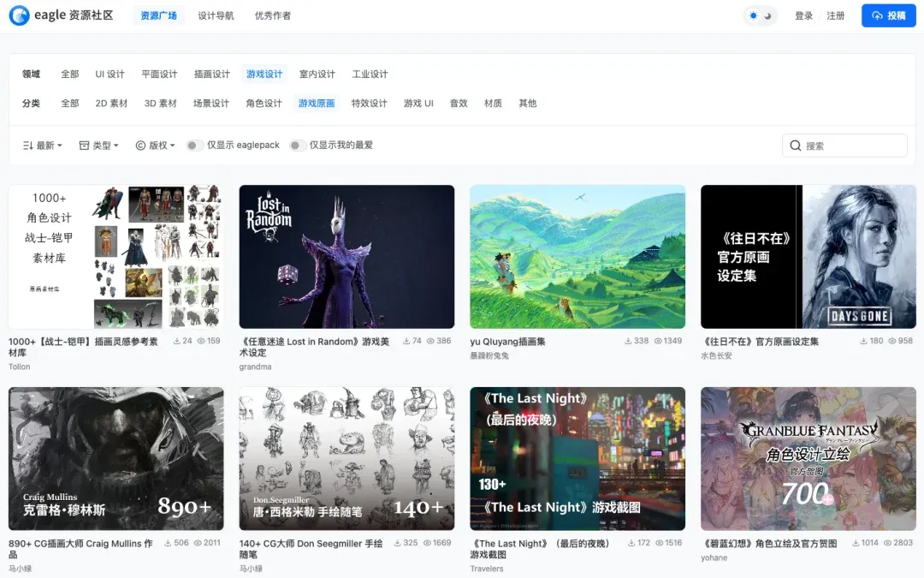Select 全部 in the 领域 row
This screenshot has height=578, width=924.
pyautogui.click(x=70, y=74)
